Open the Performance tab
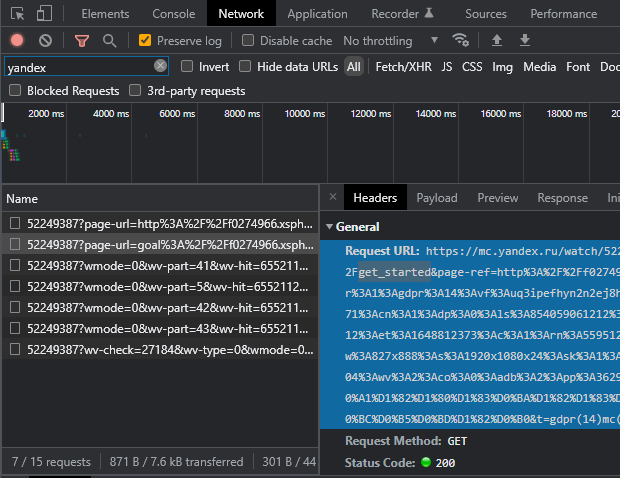The image size is (620, 478). coord(563,14)
